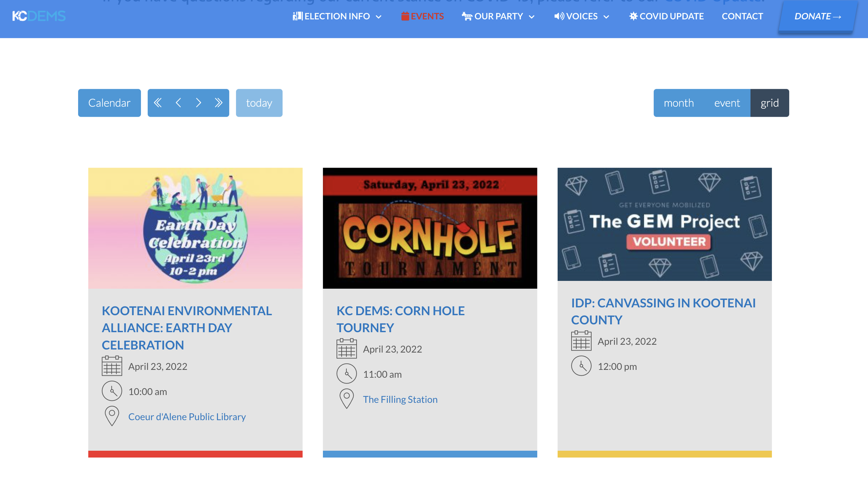Click the 12:00 pm event time
Viewport: 868px width, 483px height.
coord(617,366)
